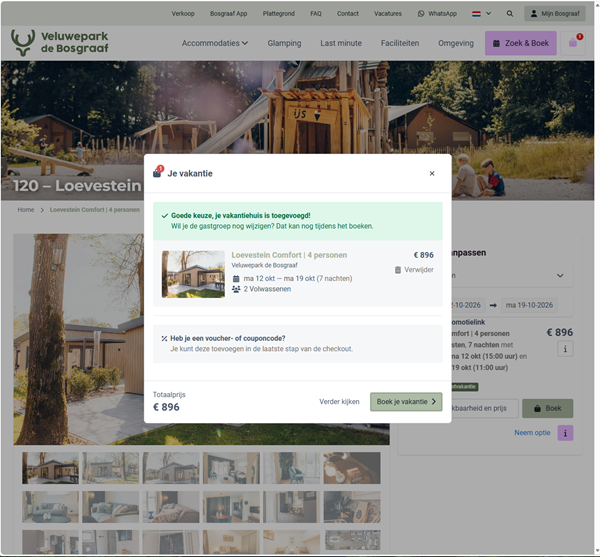Click the Veluwepark de Bosgraaf logo

pos(60,43)
